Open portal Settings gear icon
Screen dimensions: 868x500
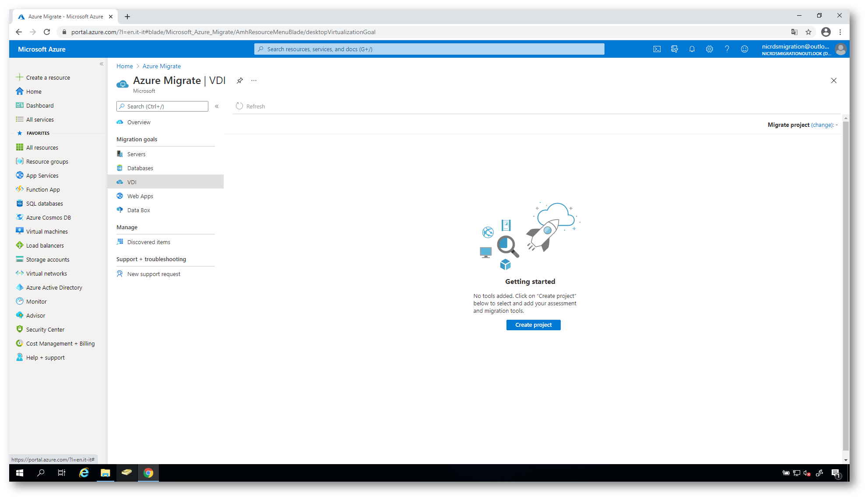pyautogui.click(x=710, y=49)
